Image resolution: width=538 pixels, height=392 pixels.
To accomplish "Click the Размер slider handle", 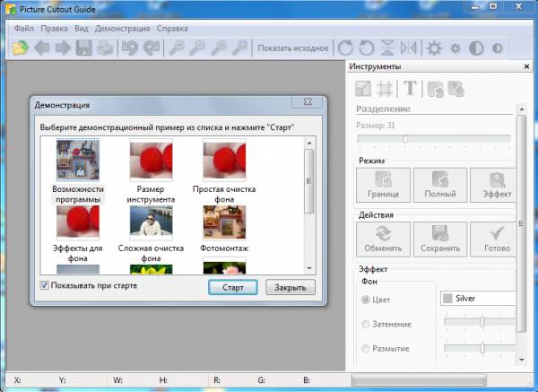I will [x=405, y=139].
